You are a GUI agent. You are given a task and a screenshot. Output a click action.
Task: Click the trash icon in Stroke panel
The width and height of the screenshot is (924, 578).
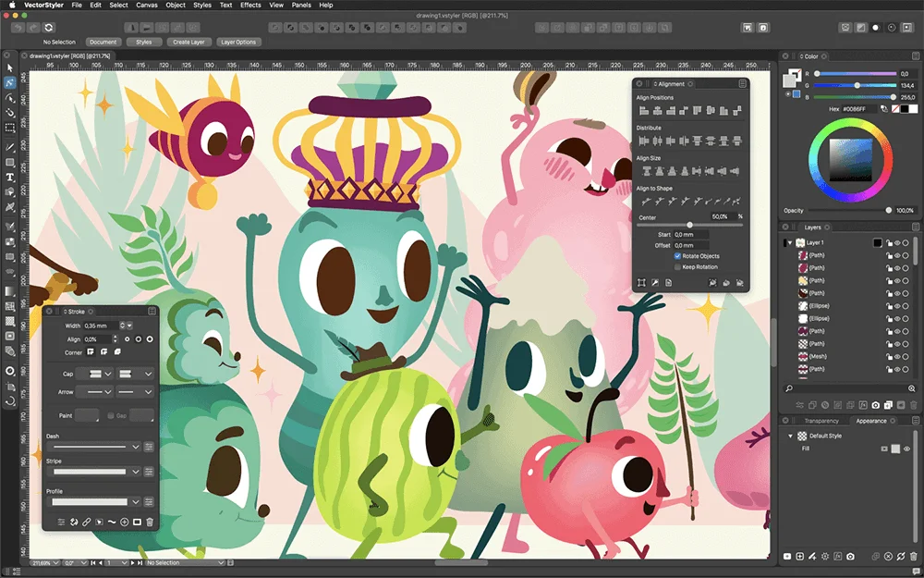point(150,523)
